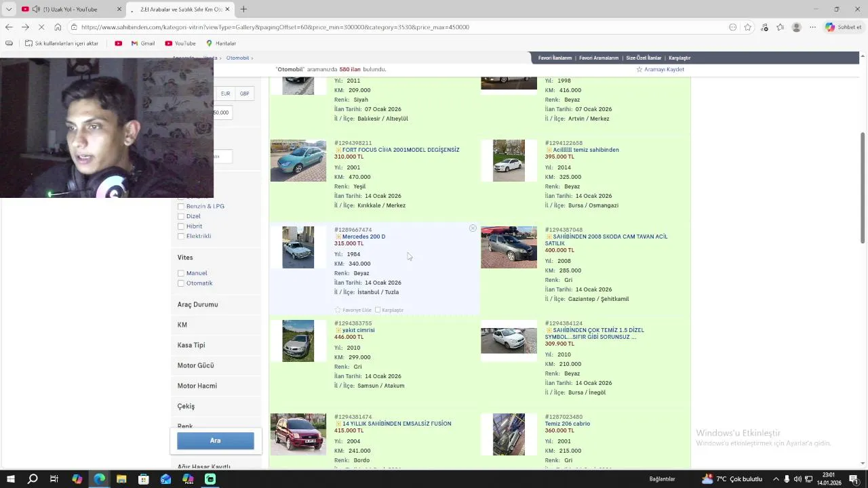Open FORT FOCUS CİHA 2001MODEL listing title
The width and height of the screenshot is (868, 488).
(400, 150)
